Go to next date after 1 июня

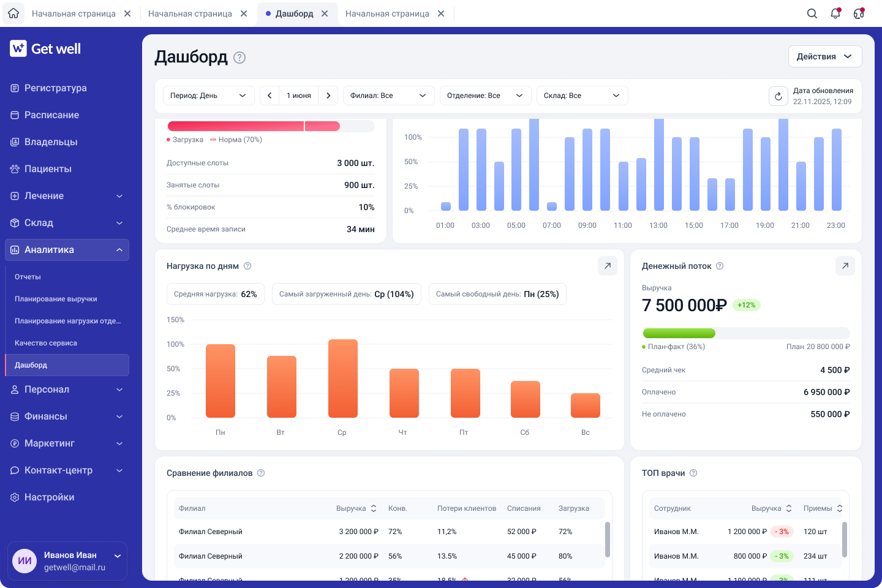[x=328, y=96]
